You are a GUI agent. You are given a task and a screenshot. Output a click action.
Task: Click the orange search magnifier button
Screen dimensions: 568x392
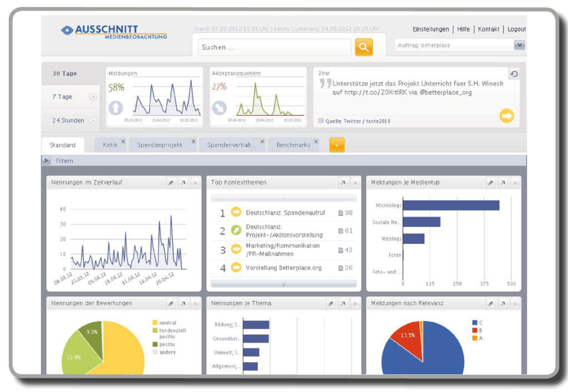(364, 47)
